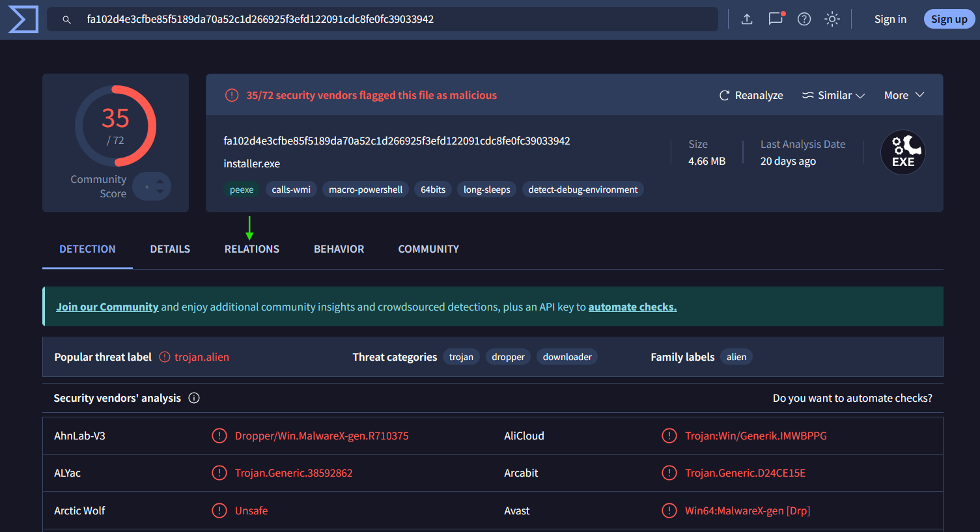Click the Dropper/Win.MalwareX-gen.R710375 detection
Viewport: 980px width, 532px height.
coord(322,436)
